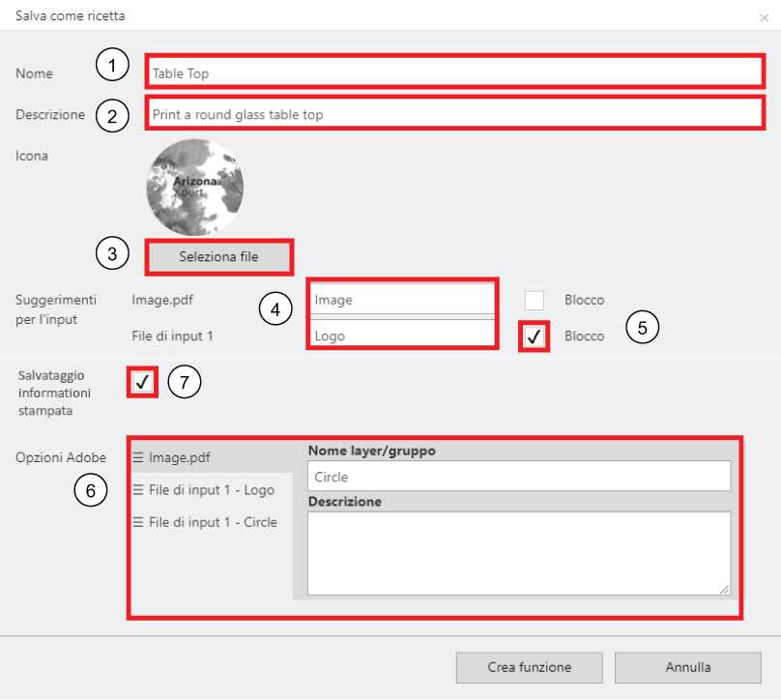This screenshot has width=781, height=700.
Task: Select Image.pdf in Opzioni Adobe list
Action: tap(213, 457)
